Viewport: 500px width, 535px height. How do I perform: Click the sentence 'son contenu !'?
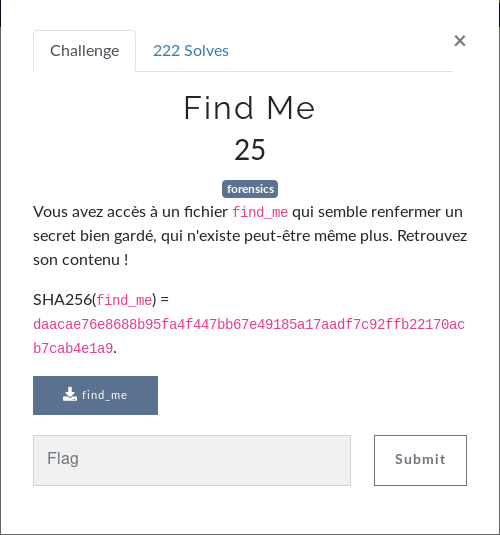pos(81,260)
